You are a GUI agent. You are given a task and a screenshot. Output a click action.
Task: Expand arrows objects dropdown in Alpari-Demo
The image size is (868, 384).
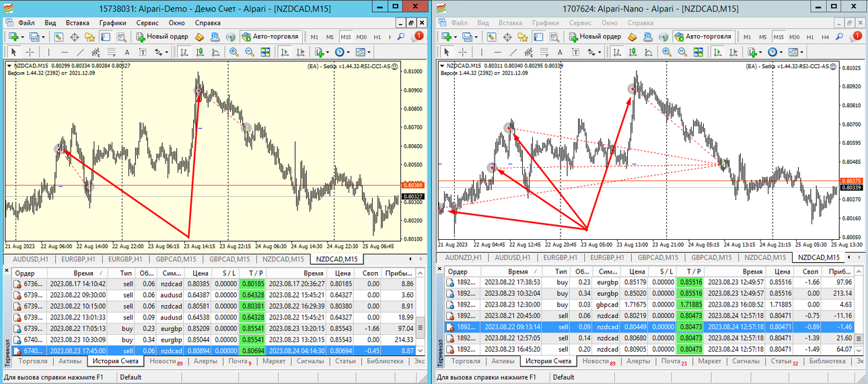(x=167, y=51)
